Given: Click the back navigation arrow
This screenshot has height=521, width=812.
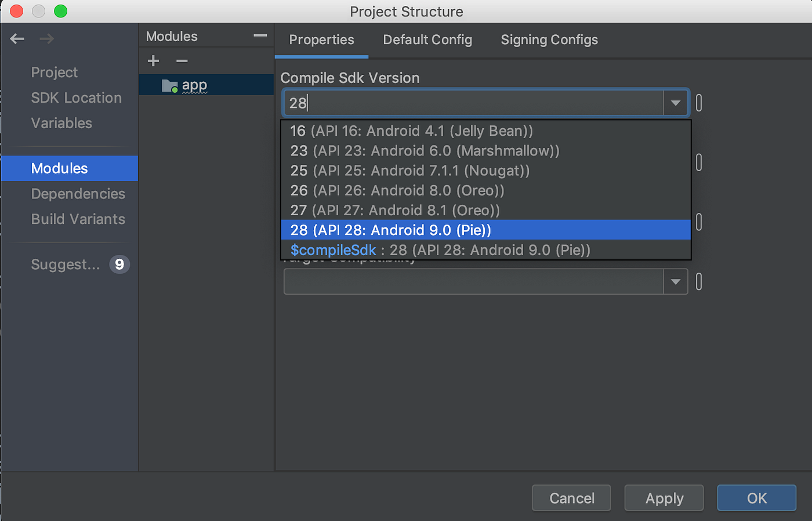Looking at the screenshot, I should [17, 39].
